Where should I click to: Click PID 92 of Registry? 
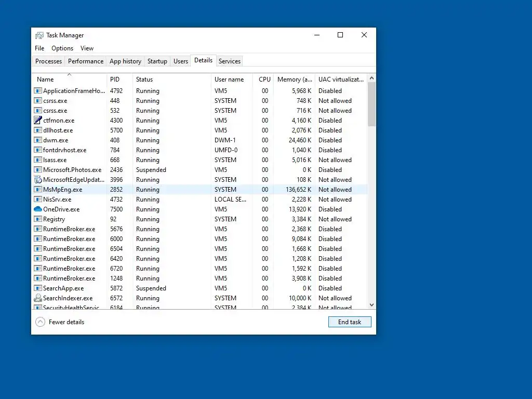pyautogui.click(x=113, y=219)
